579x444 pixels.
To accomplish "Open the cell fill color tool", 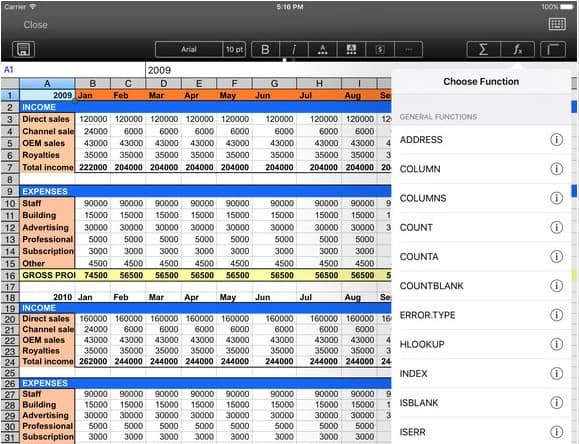I will click(351, 49).
